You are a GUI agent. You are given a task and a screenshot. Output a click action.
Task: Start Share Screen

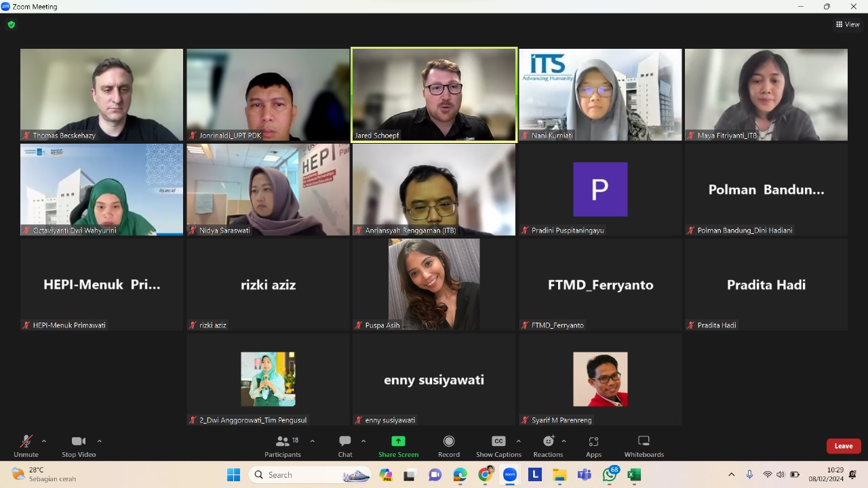[398, 446]
